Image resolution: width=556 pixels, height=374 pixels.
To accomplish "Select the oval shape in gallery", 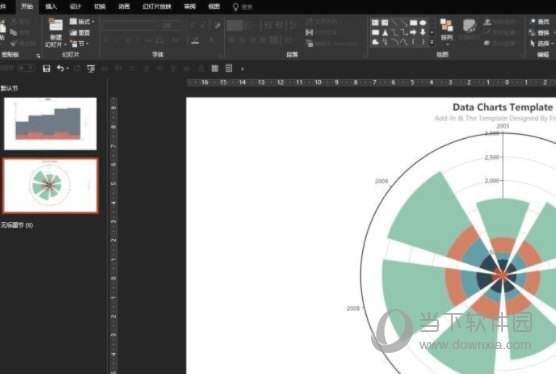I will pyautogui.click(x=423, y=23).
